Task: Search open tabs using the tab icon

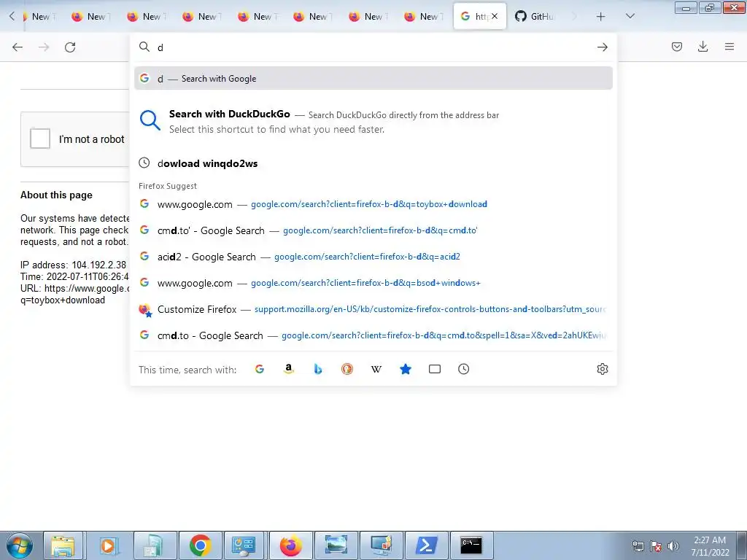Action: coord(435,369)
